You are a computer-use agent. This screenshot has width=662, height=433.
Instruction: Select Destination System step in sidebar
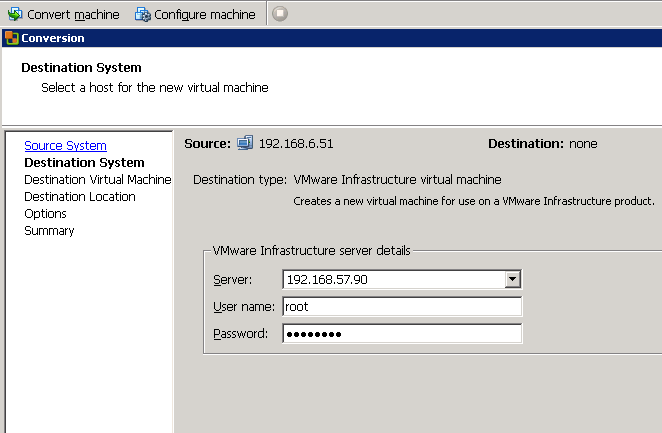[x=84, y=162]
